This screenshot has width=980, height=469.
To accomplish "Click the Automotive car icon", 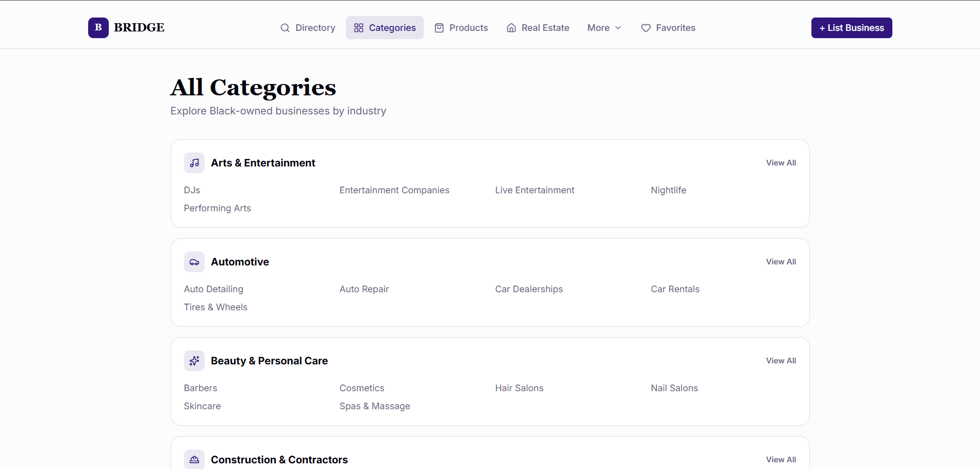I will pyautogui.click(x=194, y=262).
